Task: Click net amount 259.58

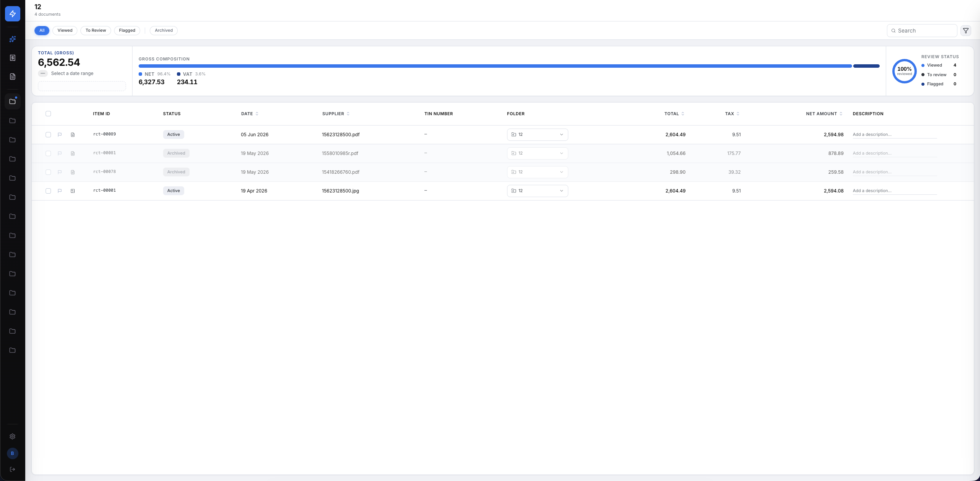Action: point(836,172)
